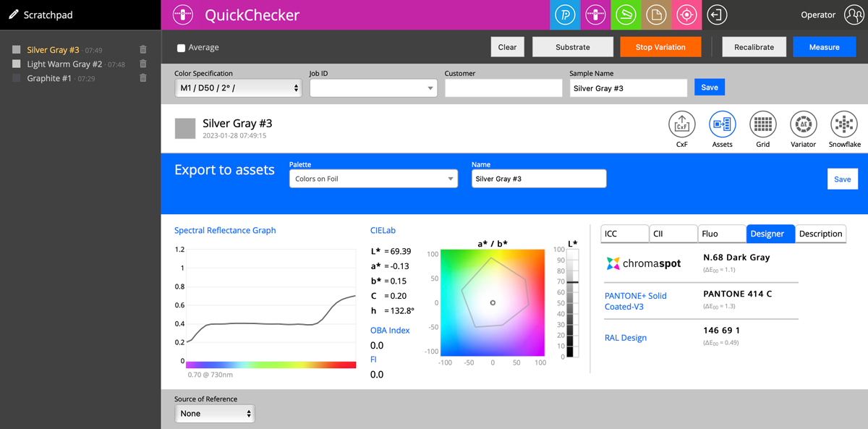
Task: Select the Light Warm Gray #2 scratchpad entry
Action: pos(64,64)
